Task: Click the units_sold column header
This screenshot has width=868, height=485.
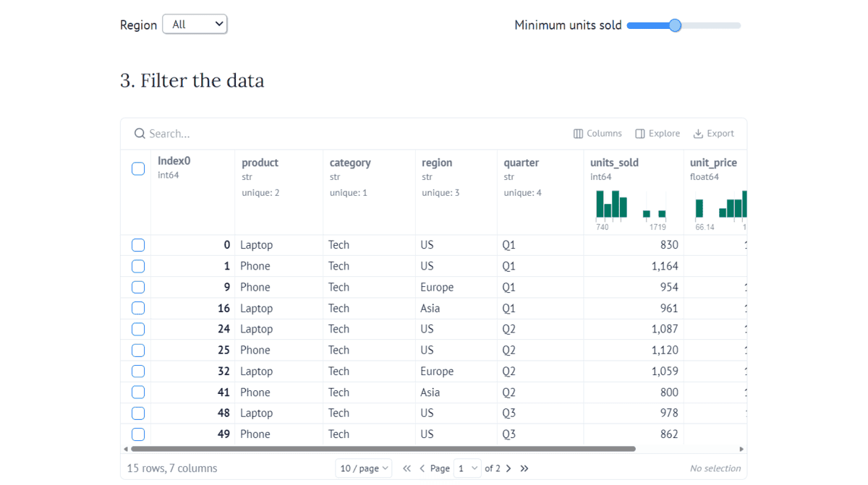Action: 615,163
